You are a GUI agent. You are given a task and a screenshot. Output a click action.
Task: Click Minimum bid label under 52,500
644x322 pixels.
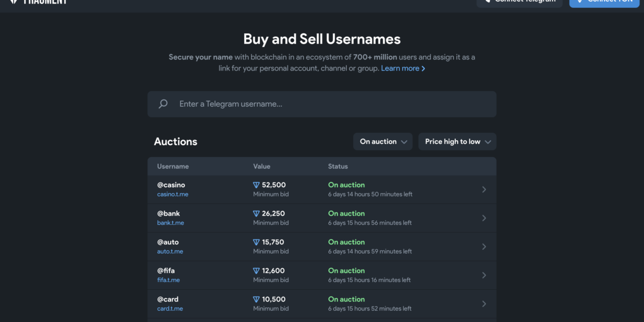[271, 194]
